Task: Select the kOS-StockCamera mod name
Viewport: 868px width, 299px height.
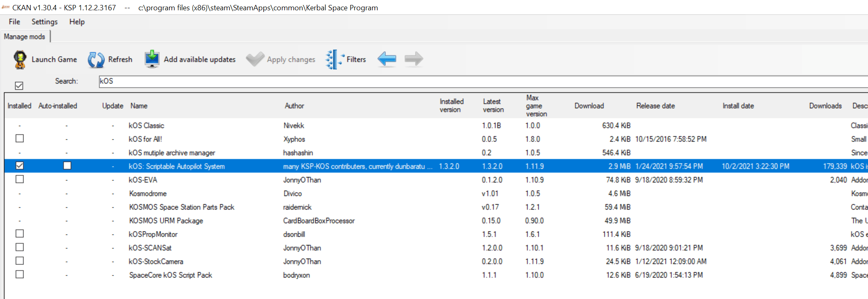Action: (x=156, y=262)
